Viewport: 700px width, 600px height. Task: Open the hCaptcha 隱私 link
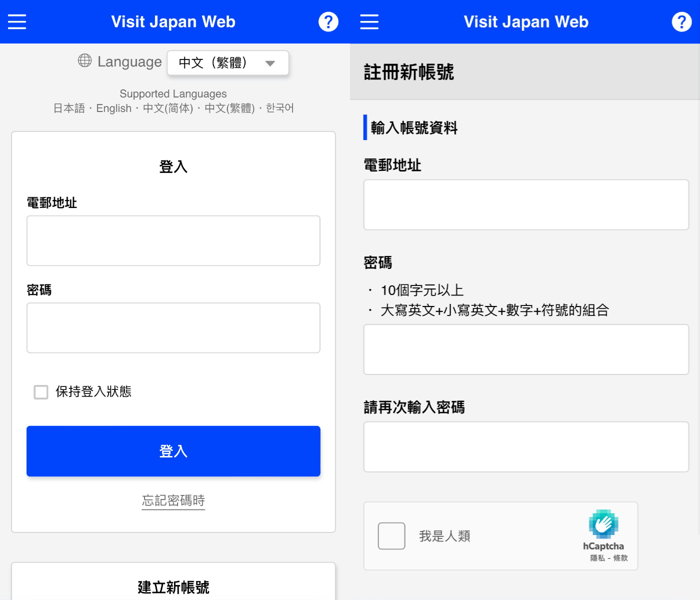pos(597,558)
